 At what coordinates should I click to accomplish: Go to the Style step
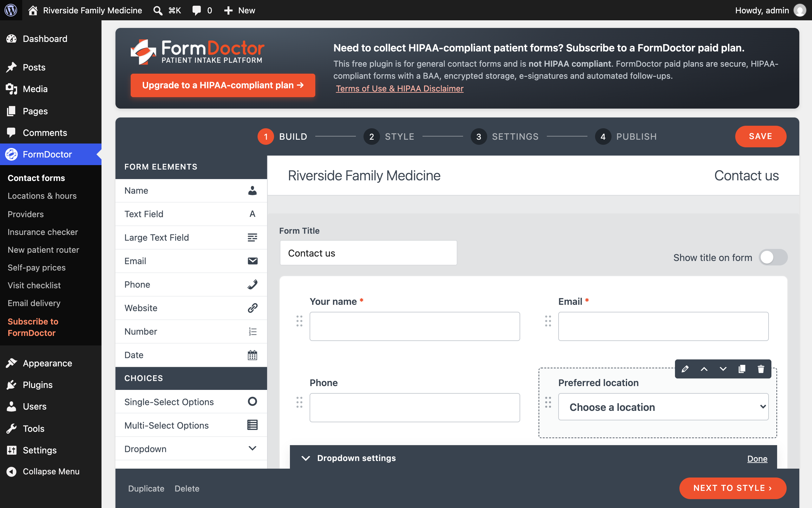point(389,137)
